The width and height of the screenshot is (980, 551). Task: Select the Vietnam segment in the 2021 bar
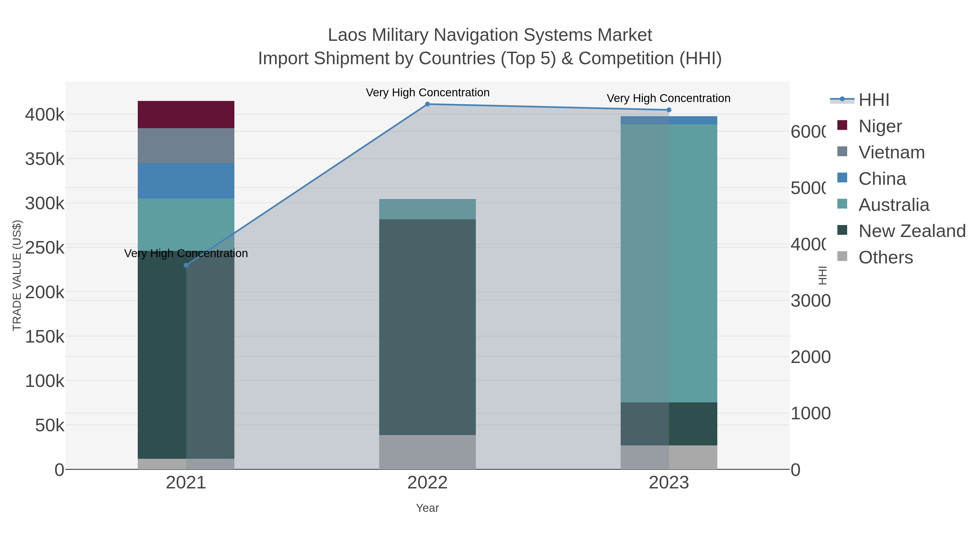pos(186,146)
